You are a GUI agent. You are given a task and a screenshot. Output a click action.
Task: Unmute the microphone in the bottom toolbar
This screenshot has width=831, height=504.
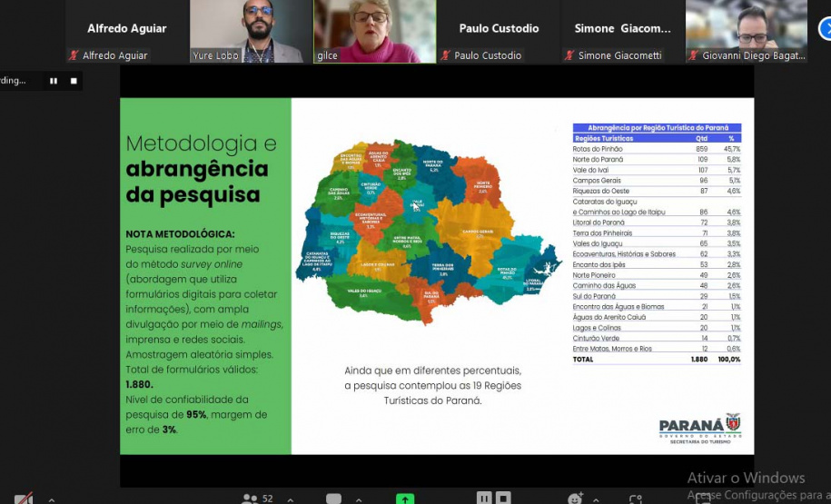tap(24, 499)
